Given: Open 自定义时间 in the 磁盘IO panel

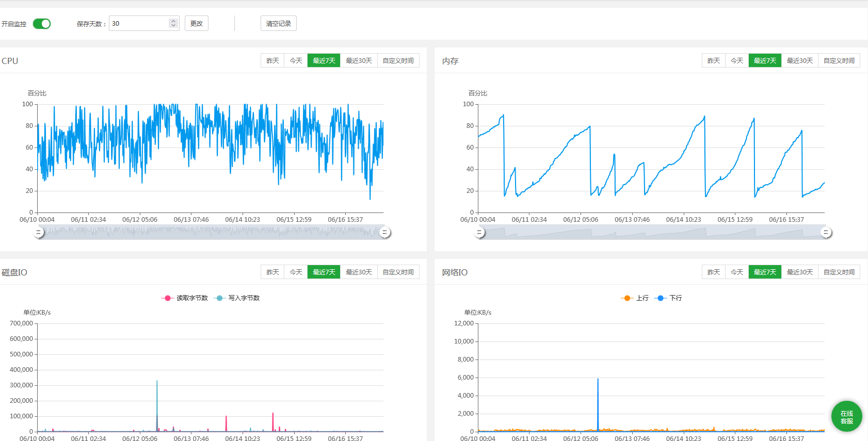Looking at the screenshot, I should pos(398,272).
